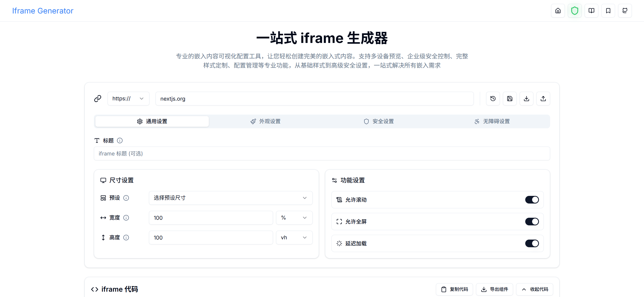Click the height value field 100

click(211, 238)
